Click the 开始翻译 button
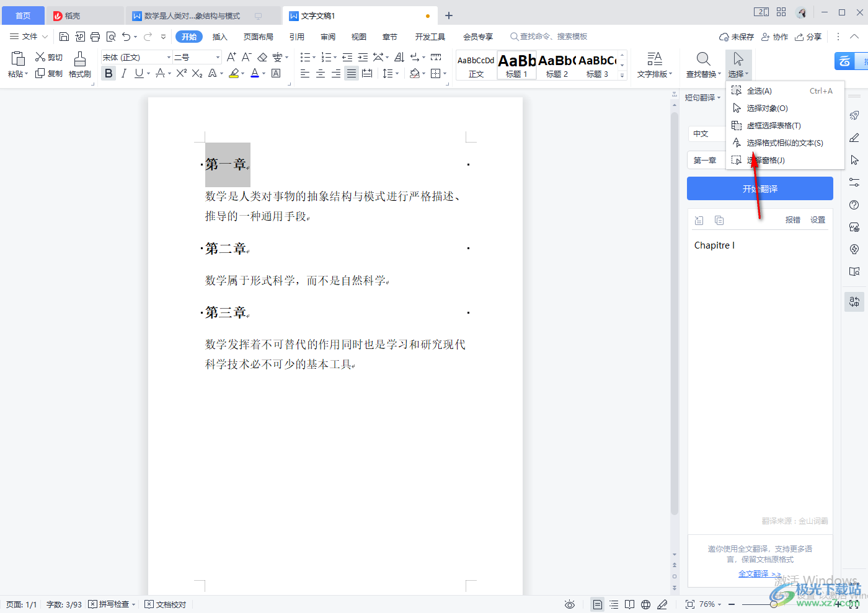868x613 pixels. click(760, 188)
